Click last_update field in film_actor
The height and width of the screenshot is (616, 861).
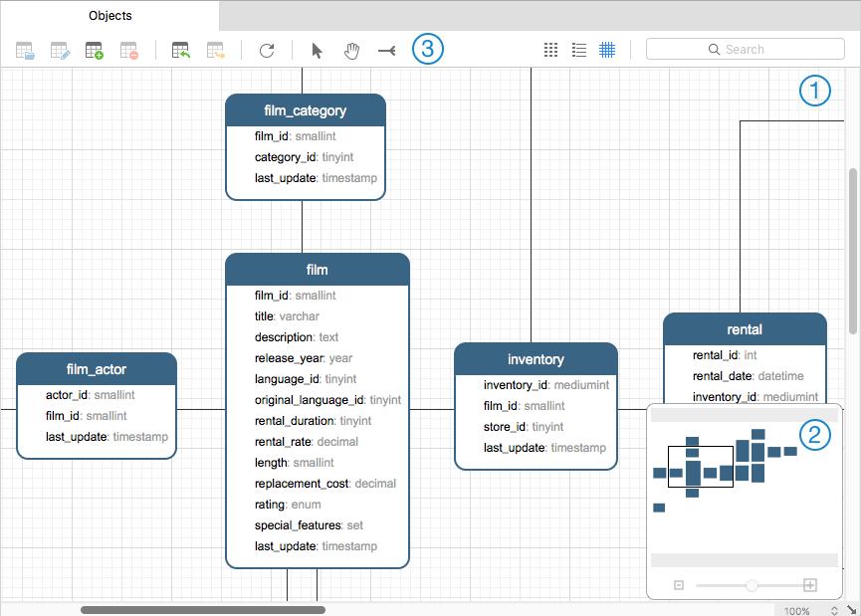tap(108, 437)
